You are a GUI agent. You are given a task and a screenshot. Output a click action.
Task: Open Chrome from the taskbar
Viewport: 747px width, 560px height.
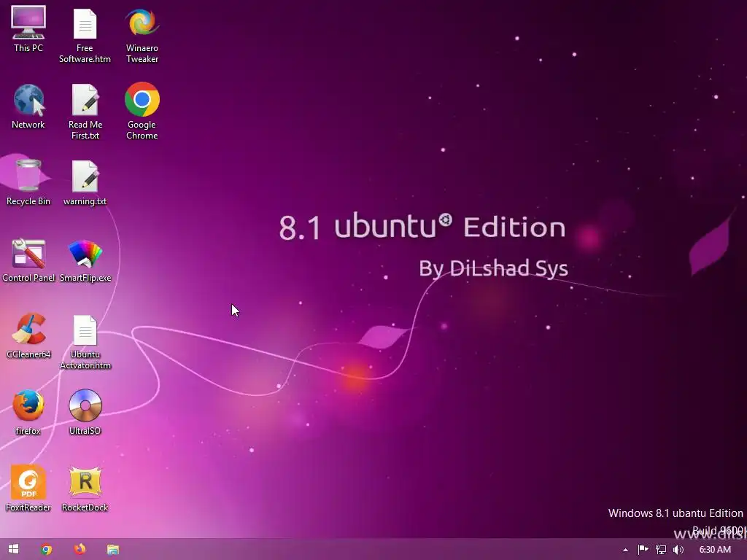point(46,550)
